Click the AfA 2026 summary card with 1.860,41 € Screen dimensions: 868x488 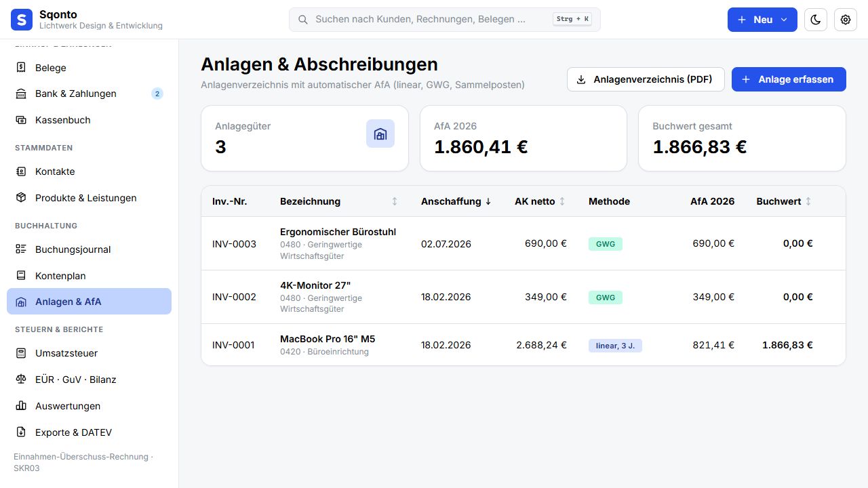tap(524, 138)
